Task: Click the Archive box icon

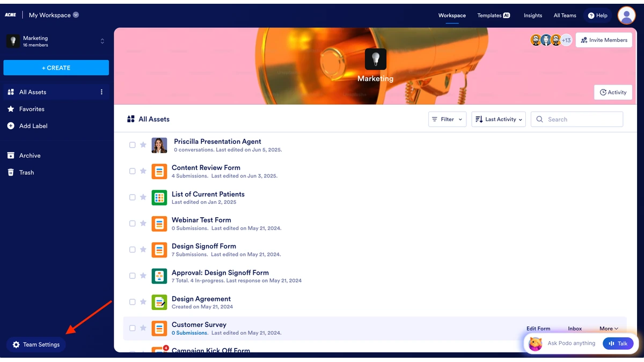Action: [x=11, y=156]
